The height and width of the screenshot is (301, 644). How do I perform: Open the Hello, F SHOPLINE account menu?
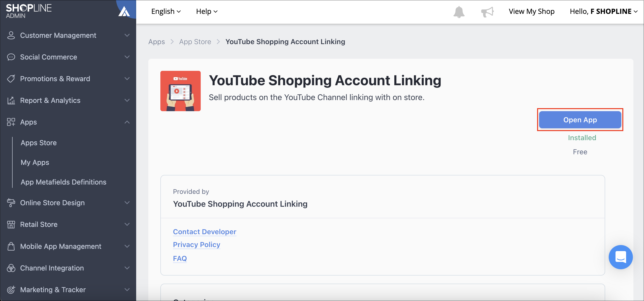tap(603, 11)
